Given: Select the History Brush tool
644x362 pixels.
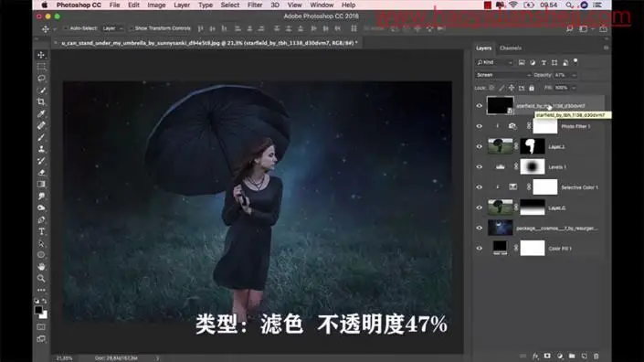Looking at the screenshot, I should point(41,161).
